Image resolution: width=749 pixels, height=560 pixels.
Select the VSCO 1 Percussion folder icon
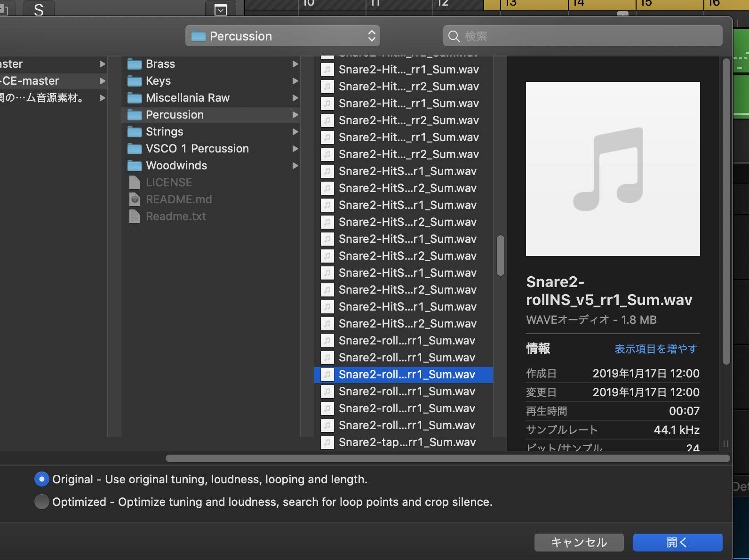(135, 149)
